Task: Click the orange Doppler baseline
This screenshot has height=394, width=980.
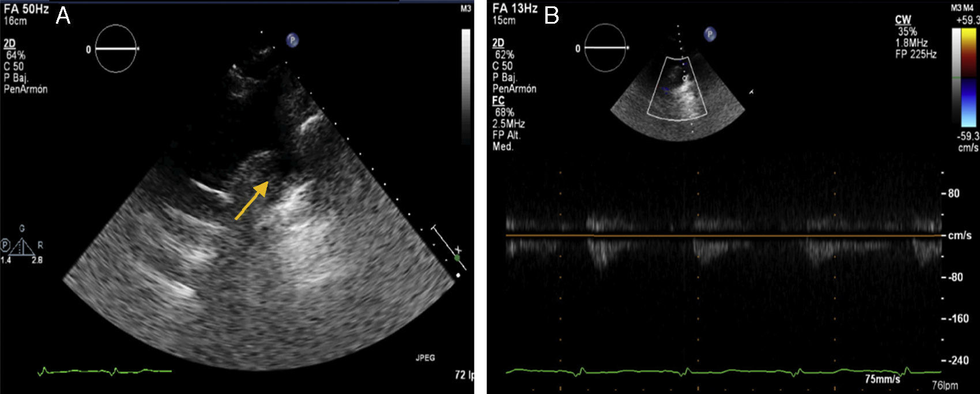Action: point(721,235)
